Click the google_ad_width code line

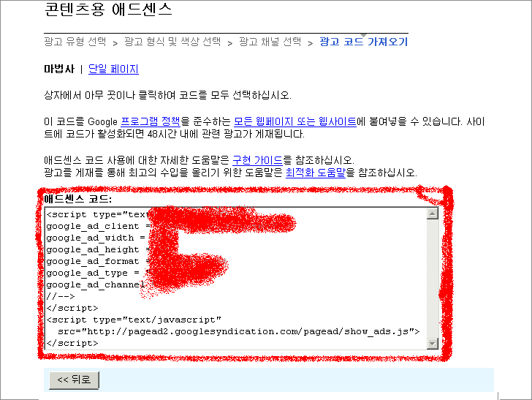click(x=96, y=238)
